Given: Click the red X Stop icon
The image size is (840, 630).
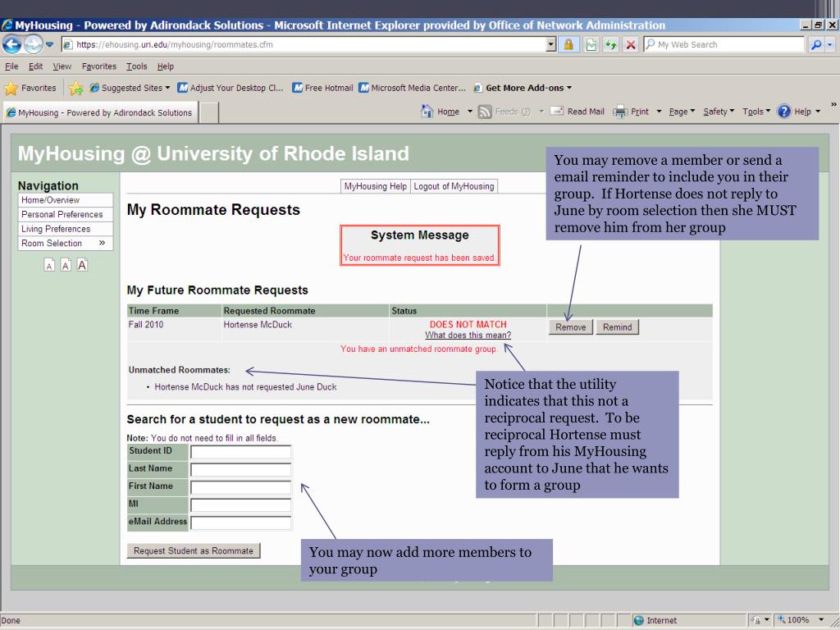Looking at the screenshot, I should 631,44.
